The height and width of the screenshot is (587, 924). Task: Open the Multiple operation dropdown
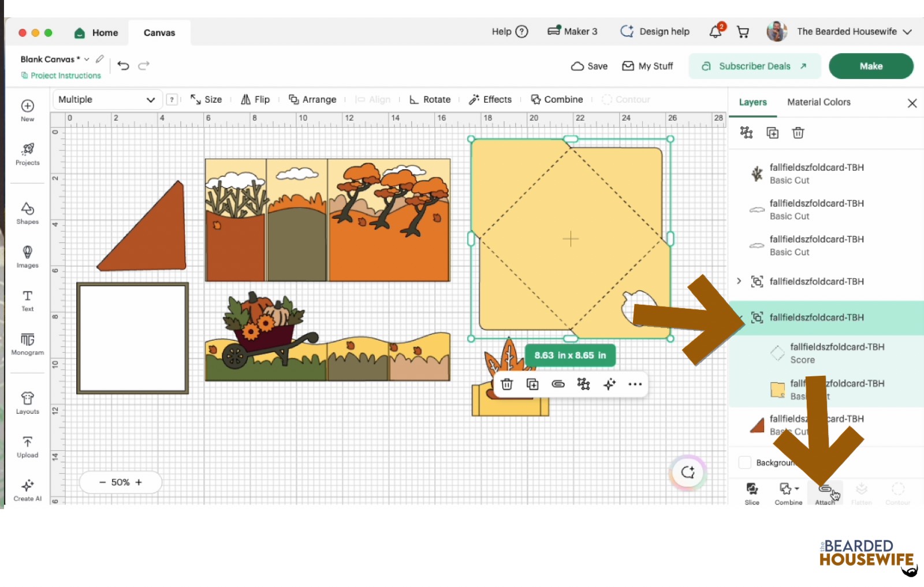tap(107, 99)
